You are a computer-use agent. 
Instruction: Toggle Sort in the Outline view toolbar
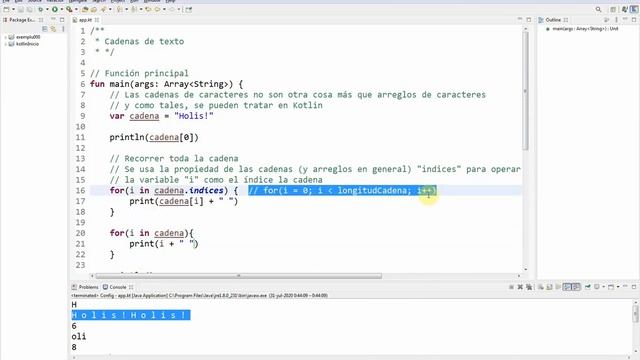click(607, 20)
